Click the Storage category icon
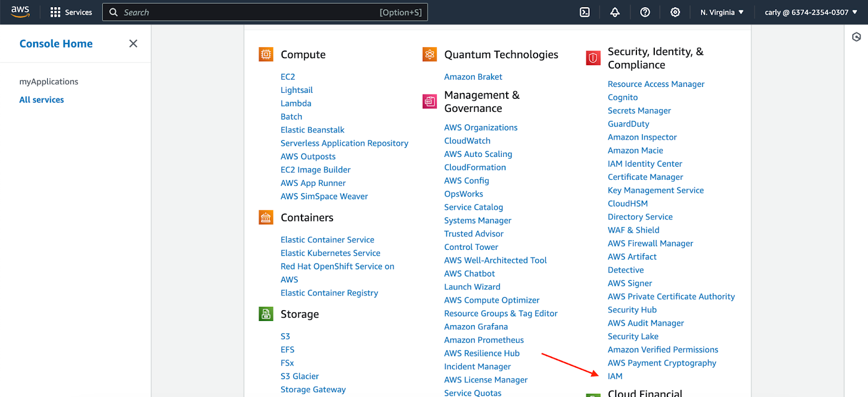Image resolution: width=868 pixels, height=397 pixels. (x=266, y=314)
